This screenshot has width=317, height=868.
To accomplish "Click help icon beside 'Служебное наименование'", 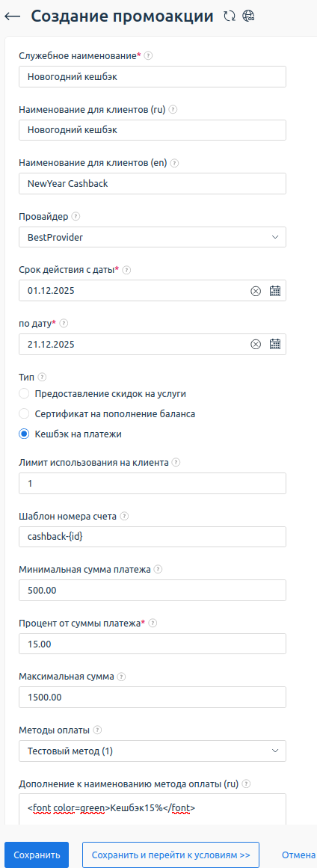I will click(148, 56).
